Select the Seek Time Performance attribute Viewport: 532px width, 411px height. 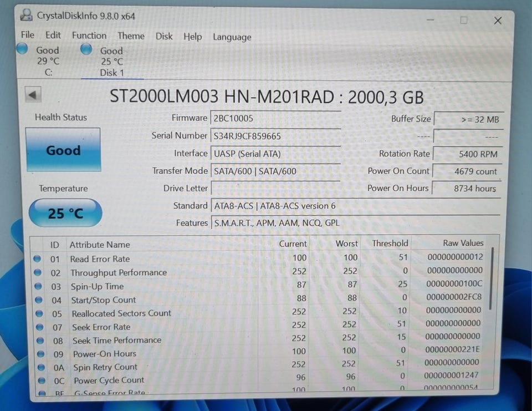(x=117, y=340)
